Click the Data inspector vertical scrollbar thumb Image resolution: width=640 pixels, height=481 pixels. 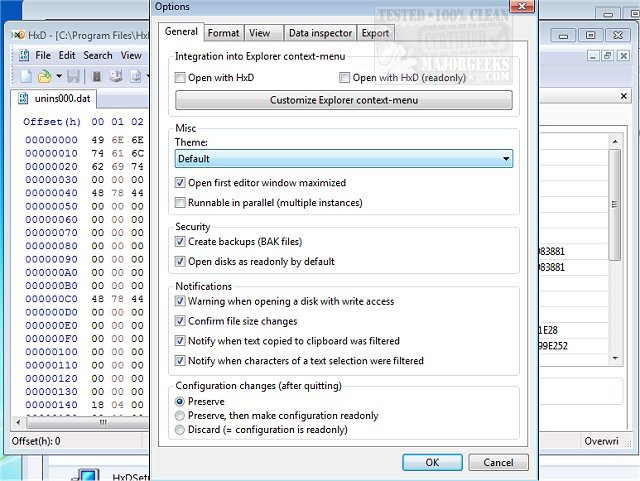615,204
